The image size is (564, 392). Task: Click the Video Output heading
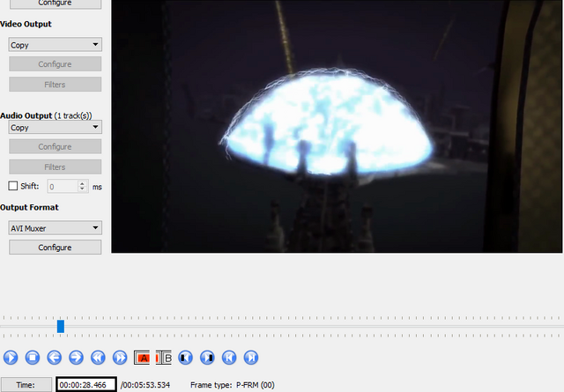pyautogui.click(x=26, y=24)
